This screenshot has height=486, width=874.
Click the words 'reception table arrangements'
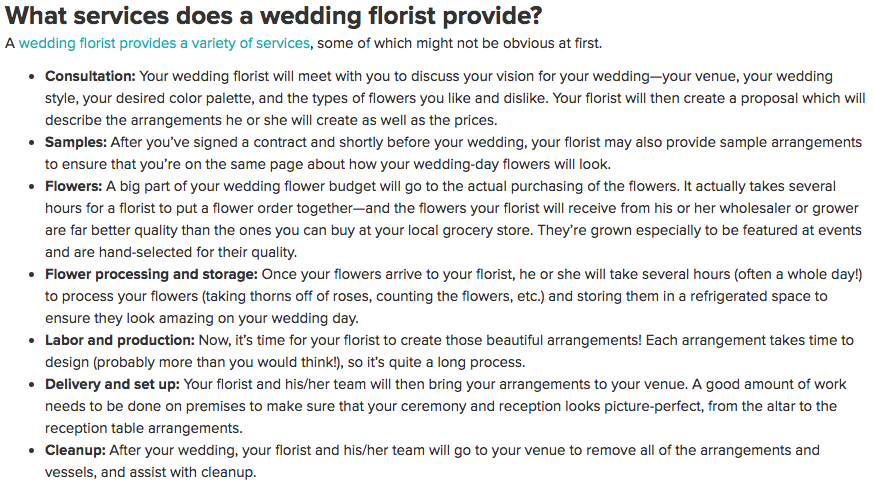(142, 429)
